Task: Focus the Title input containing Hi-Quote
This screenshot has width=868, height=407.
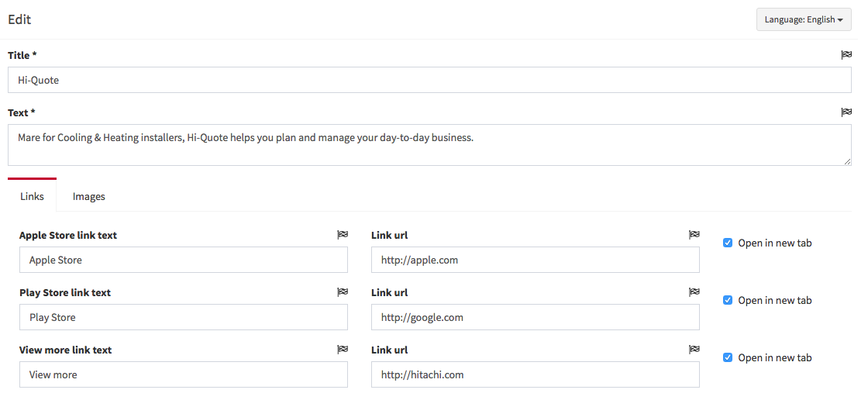Action: coord(429,80)
